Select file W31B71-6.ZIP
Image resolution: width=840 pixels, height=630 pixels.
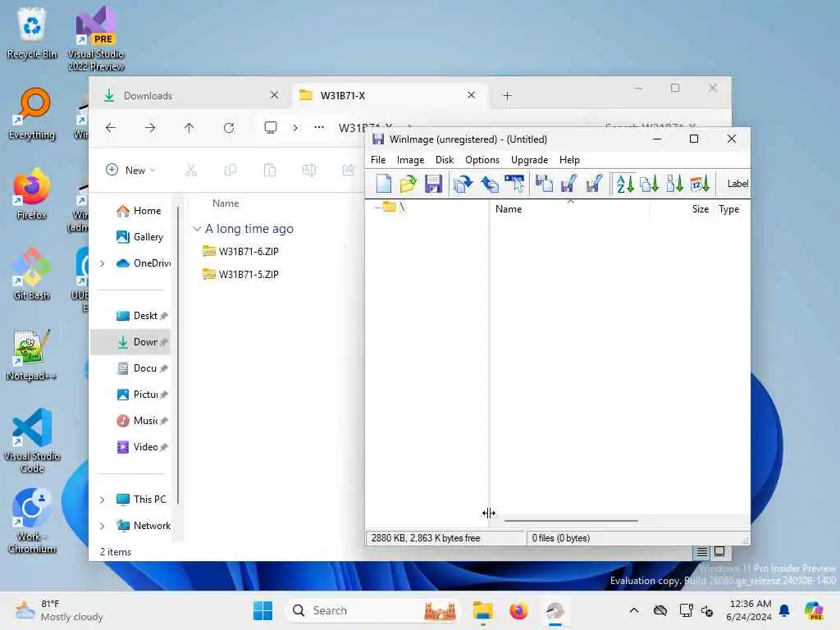[240, 251]
